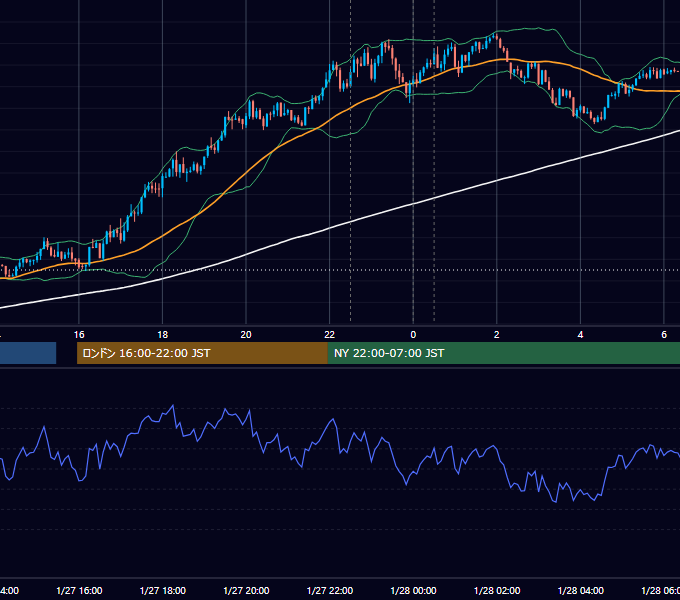Viewport: 680px width, 600px height.
Task: Click the 6 hour label on chart axis
Action: 664,335
